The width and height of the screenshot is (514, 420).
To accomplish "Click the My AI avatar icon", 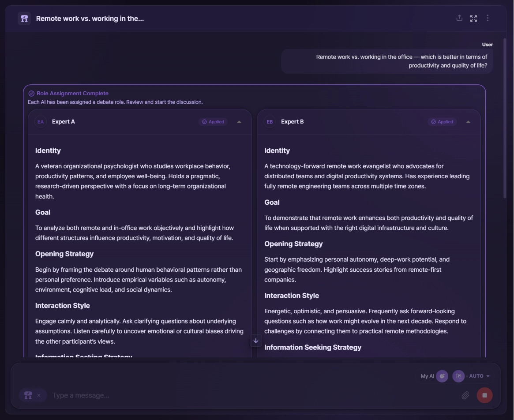I will pos(442,376).
